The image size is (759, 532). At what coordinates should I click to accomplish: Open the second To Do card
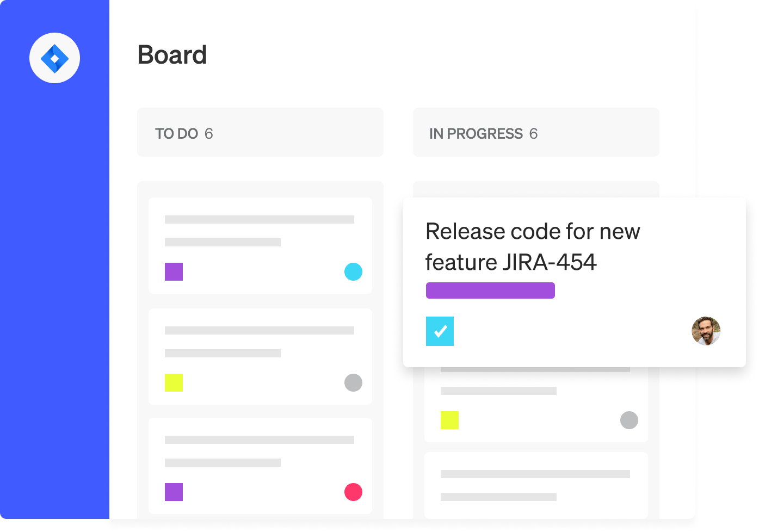click(260, 356)
